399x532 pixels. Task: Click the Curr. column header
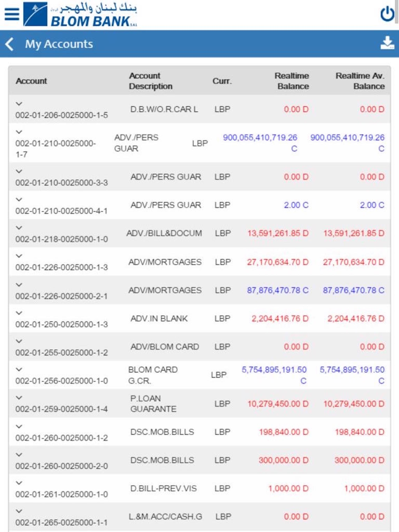tap(222, 81)
